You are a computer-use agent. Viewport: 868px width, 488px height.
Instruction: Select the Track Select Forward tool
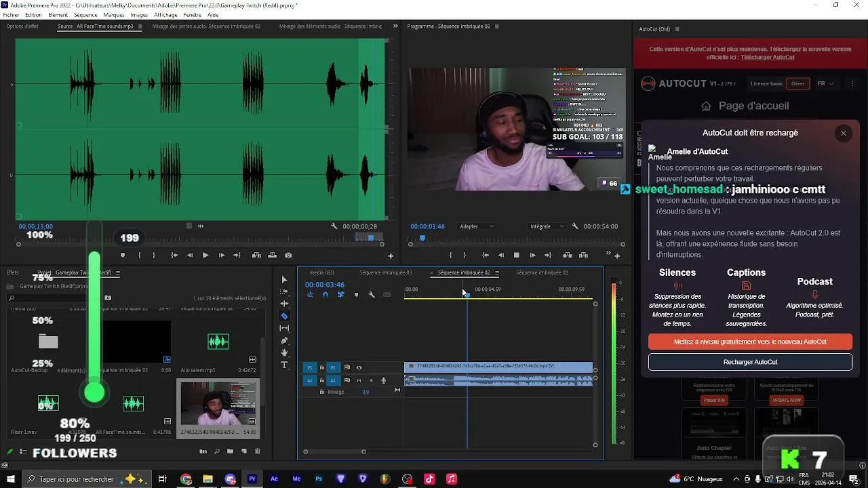point(284,291)
